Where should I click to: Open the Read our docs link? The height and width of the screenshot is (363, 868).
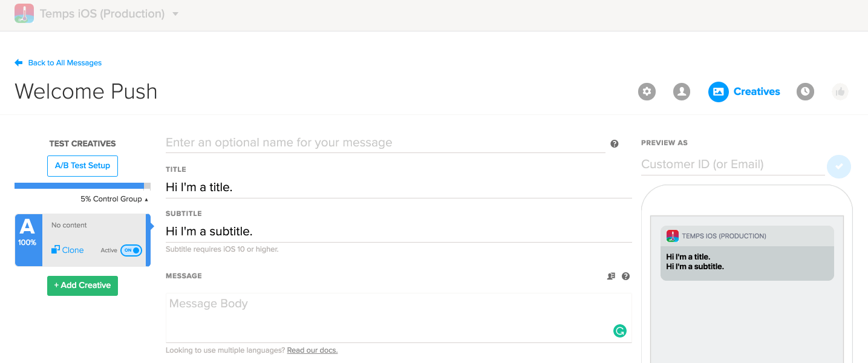[312, 350]
